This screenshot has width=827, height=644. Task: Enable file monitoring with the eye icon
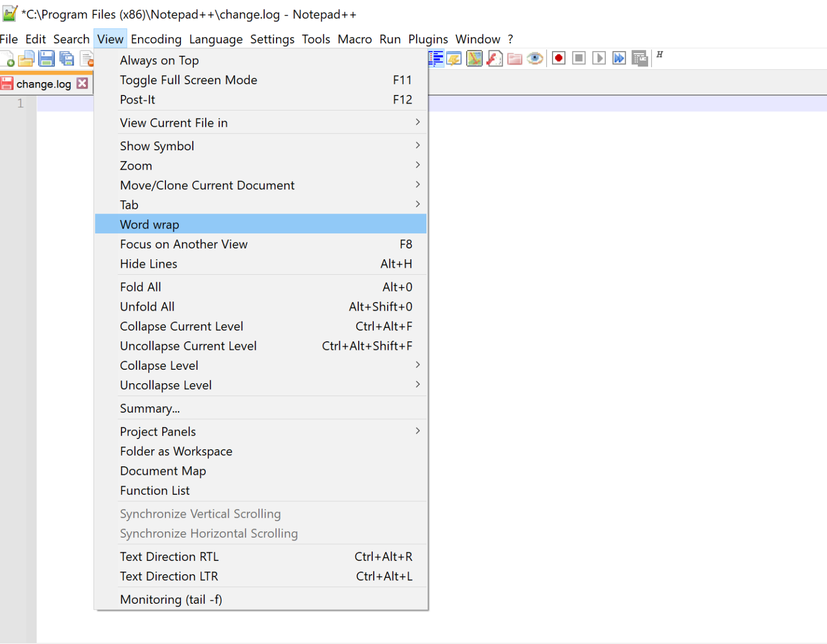[535, 58]
